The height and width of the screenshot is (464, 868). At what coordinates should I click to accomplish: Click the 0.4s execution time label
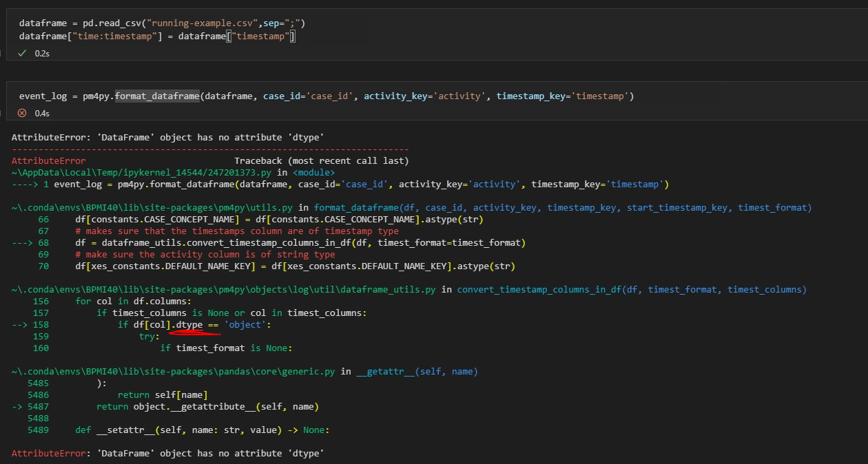point(41,113)
